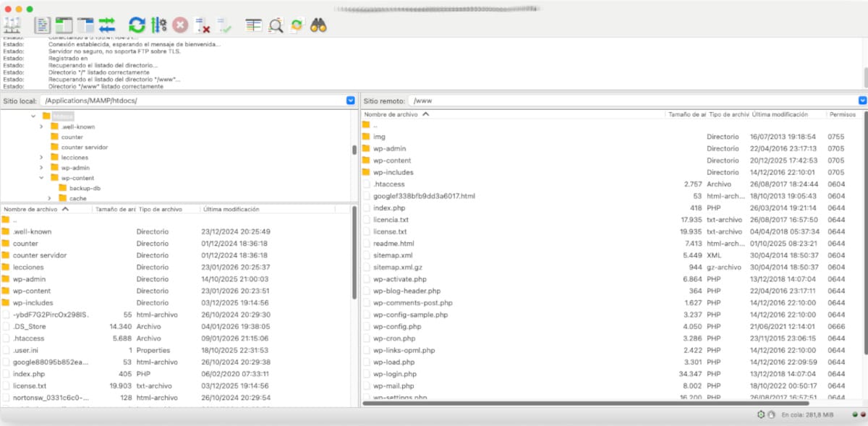This screenshot has height=426, width=868.
Task: Select the local wp-includes folder row
Action: coord(175,302)
